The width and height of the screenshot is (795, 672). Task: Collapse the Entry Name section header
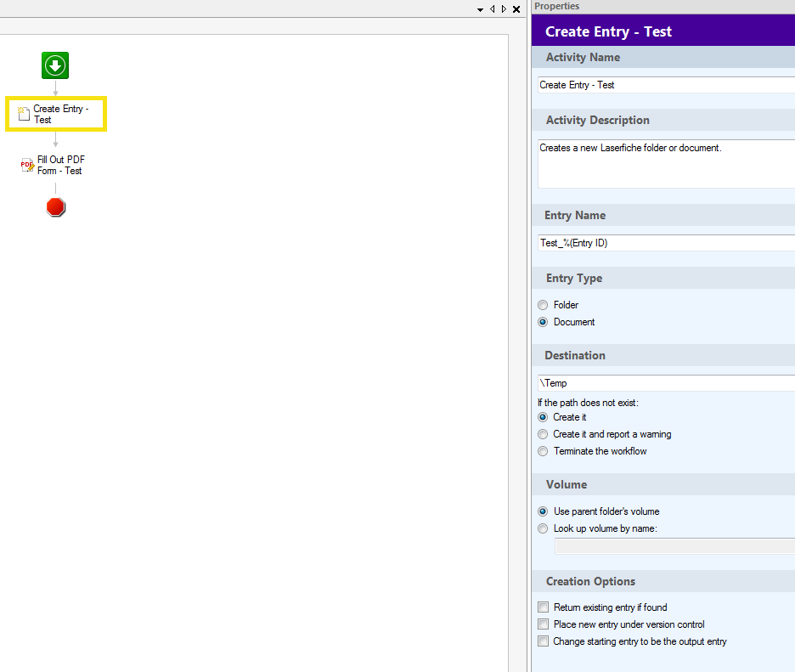coord(663,215)
